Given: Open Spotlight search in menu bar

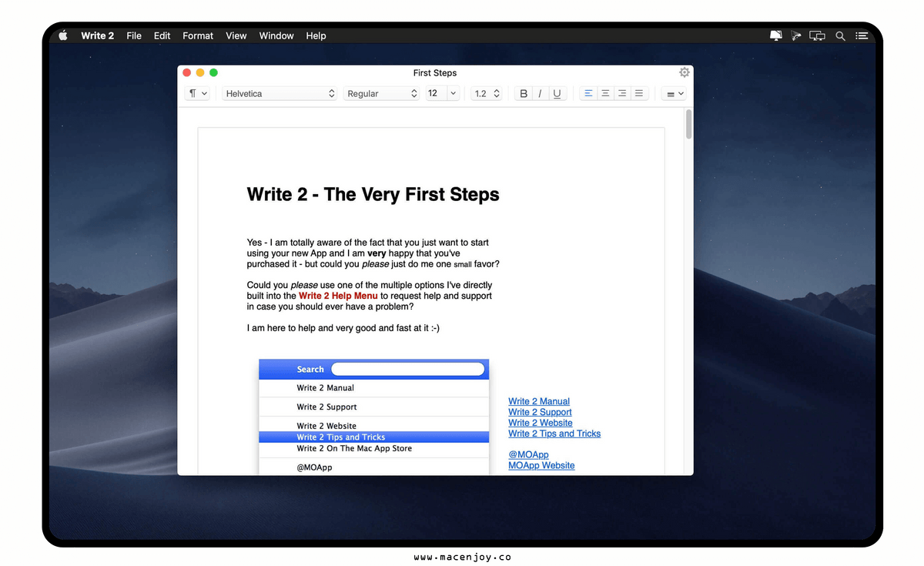Looking at the screenshot, I should coord(841,35).
